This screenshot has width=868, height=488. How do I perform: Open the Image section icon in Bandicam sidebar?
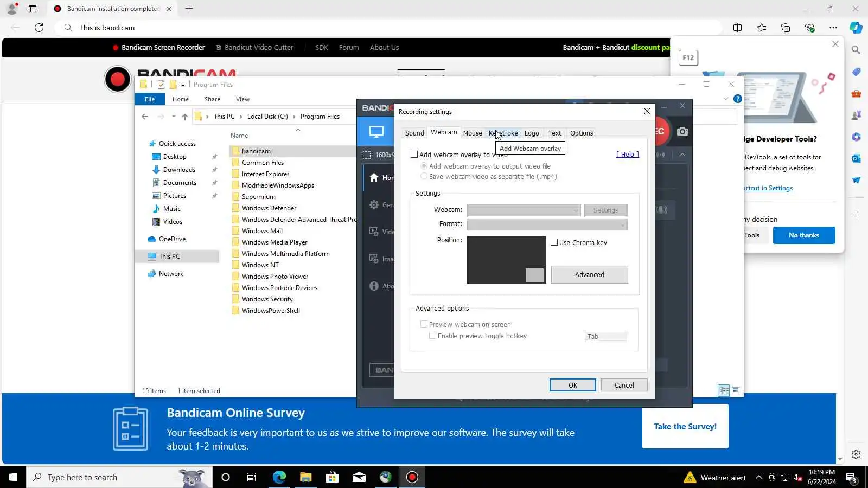[x=374, y=259]
